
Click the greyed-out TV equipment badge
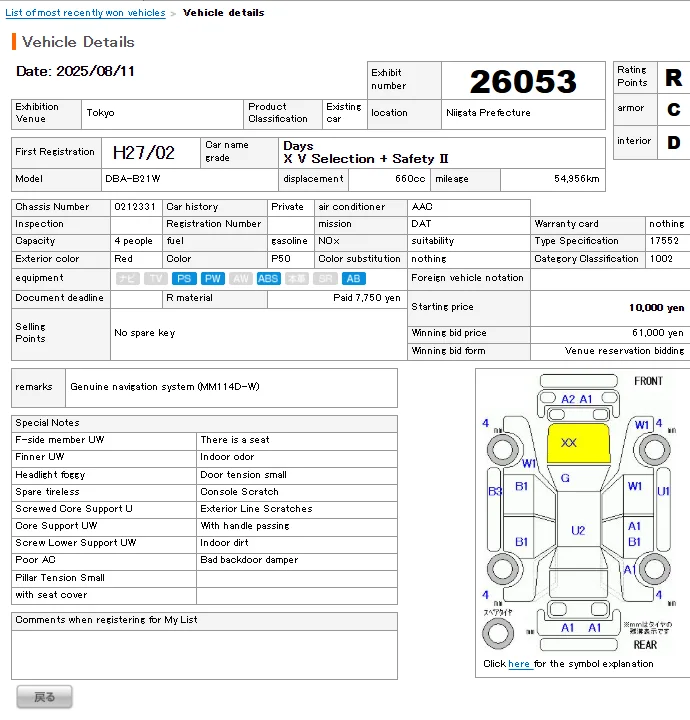point(156,279)
